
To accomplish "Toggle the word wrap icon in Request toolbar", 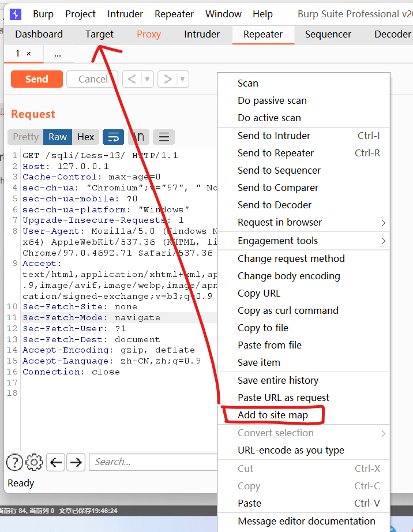I will [x=113, y=137].
